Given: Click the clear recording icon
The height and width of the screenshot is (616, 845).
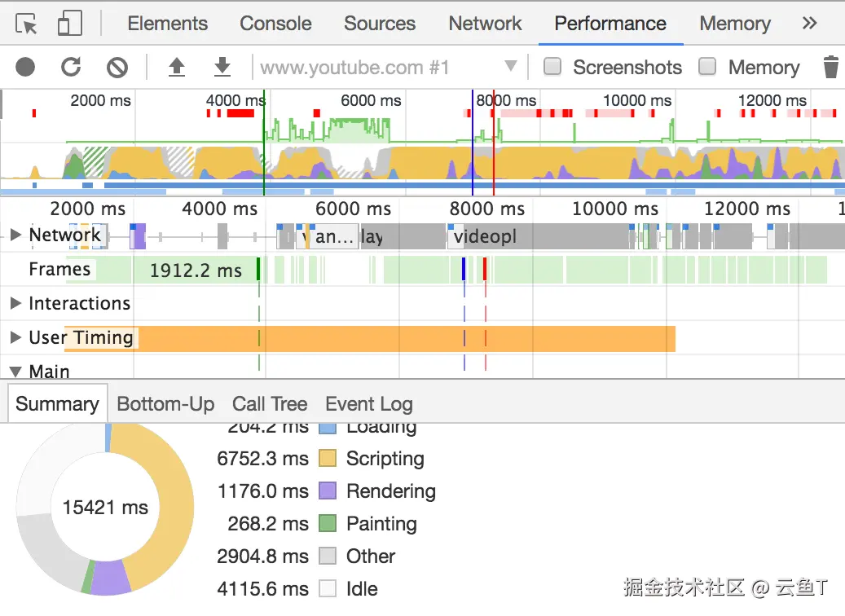Looking at the screenshot, I should click(x=117, y=67).
